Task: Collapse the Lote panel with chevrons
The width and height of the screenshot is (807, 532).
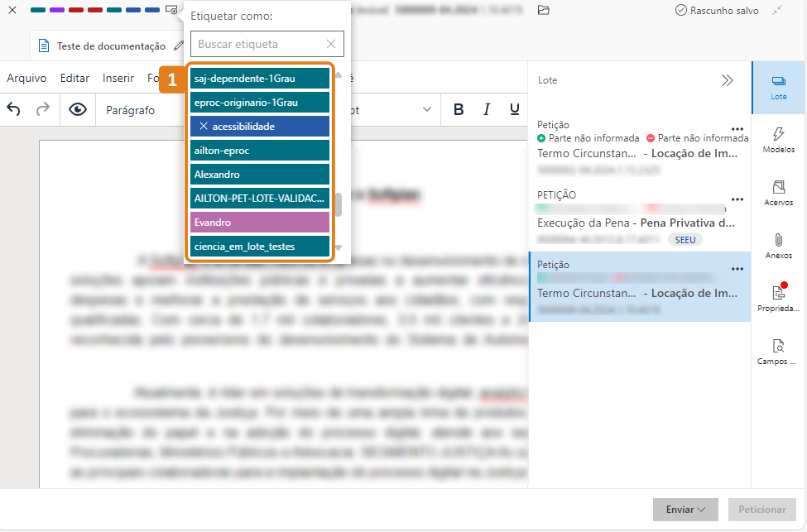Action: point(727,80)
